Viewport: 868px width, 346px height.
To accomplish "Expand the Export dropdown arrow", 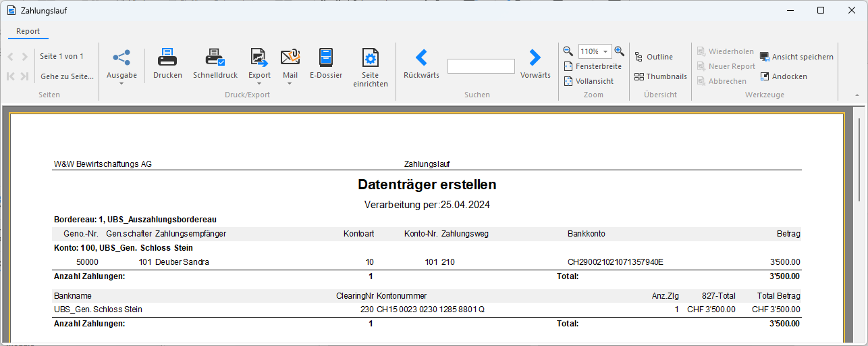I will [259, 84].
